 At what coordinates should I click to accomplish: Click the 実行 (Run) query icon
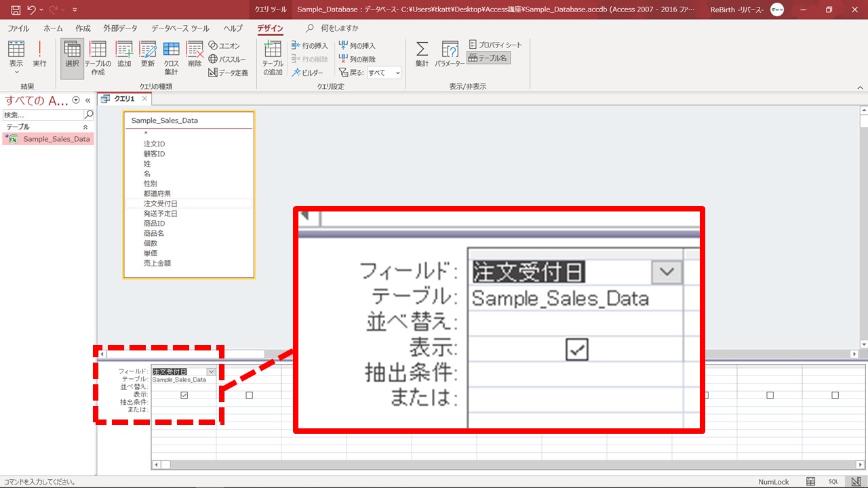point(39,54)
